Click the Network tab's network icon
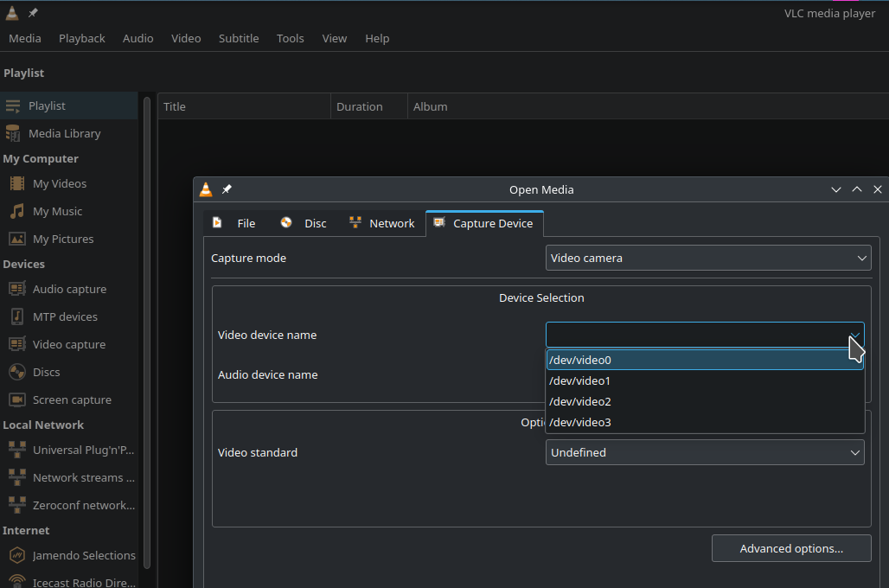 [355, 222]
